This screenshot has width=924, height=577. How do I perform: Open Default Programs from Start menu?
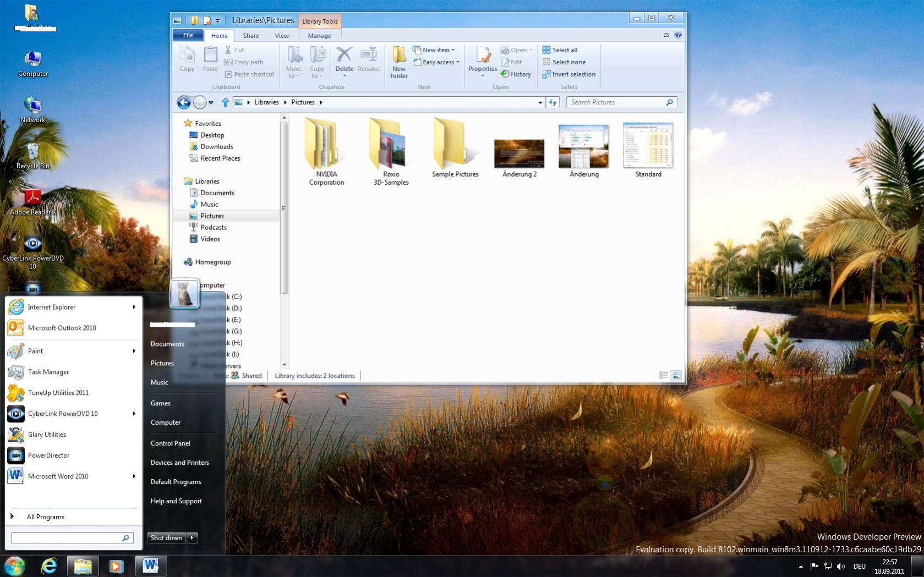click(176, 482)
